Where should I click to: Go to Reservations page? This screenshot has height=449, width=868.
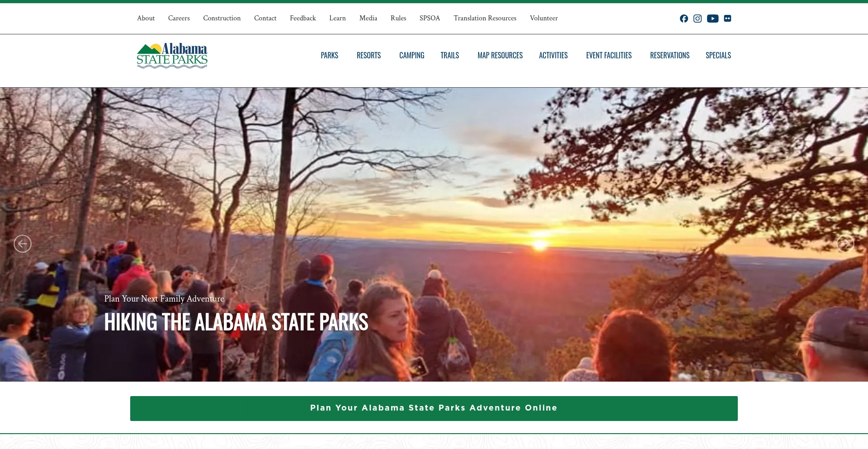coord(670,55)
